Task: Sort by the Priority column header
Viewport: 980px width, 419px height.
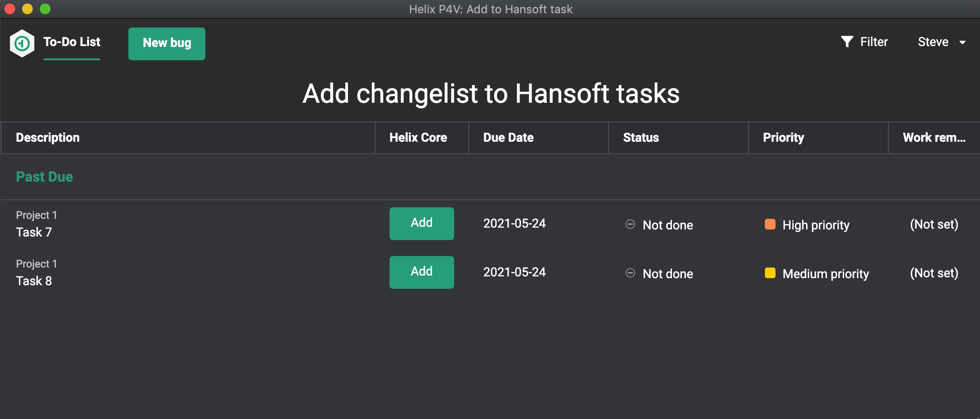Action: 783,138
